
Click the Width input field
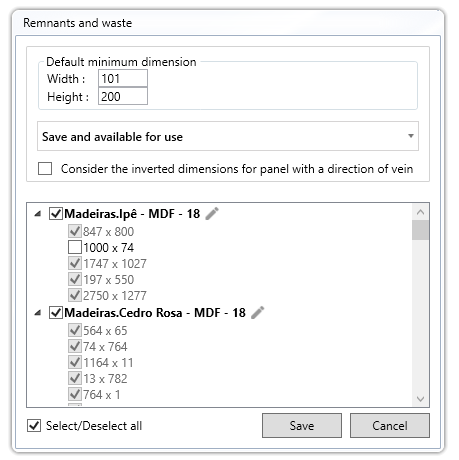coord(123,78)
